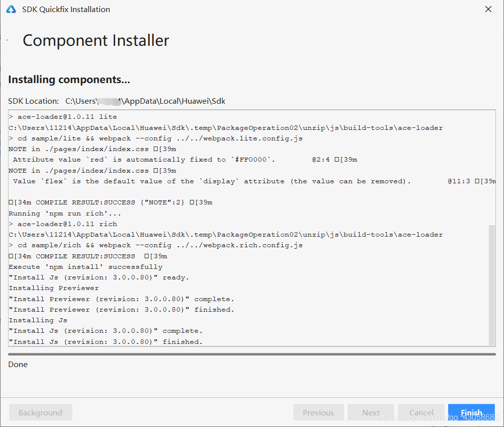Click the scrollbar track above the thumb
The width and height of the screenshot is (504, 427).
pyautogui.click(x=491, y=166)
